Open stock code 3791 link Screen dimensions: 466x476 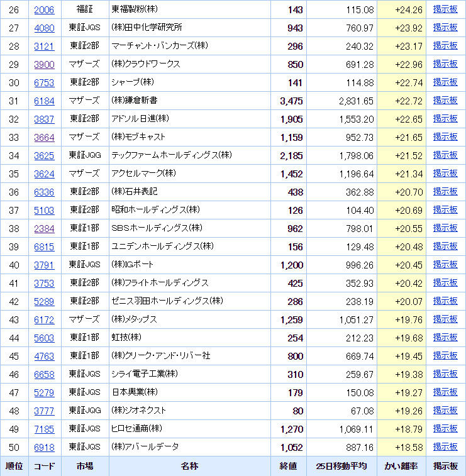44,265
